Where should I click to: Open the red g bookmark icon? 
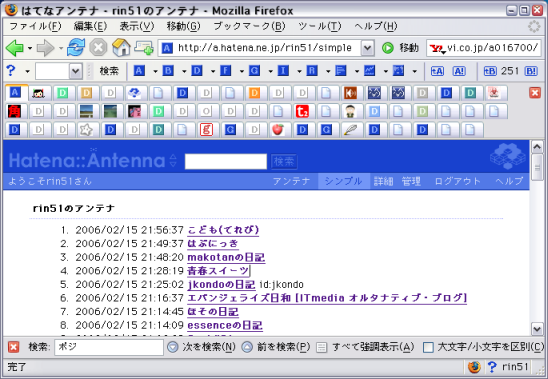tap(206, 130)
